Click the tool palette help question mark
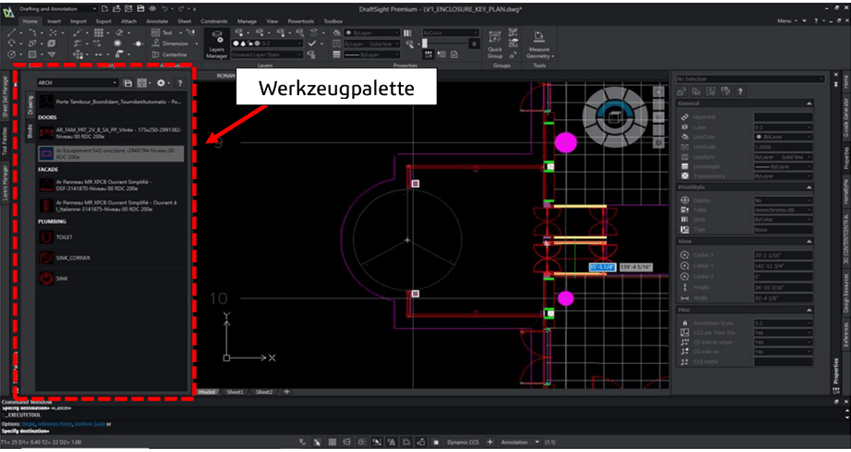 [180, 82]
